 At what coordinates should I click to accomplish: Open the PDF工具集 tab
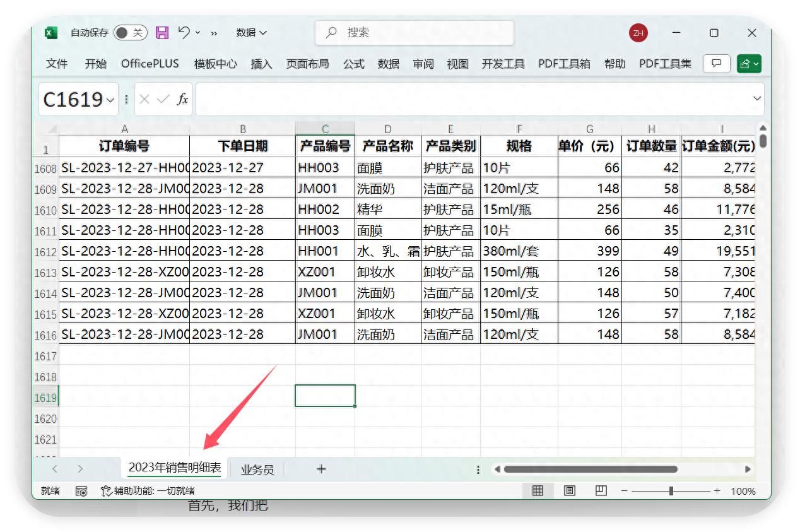tap(665, 64)
